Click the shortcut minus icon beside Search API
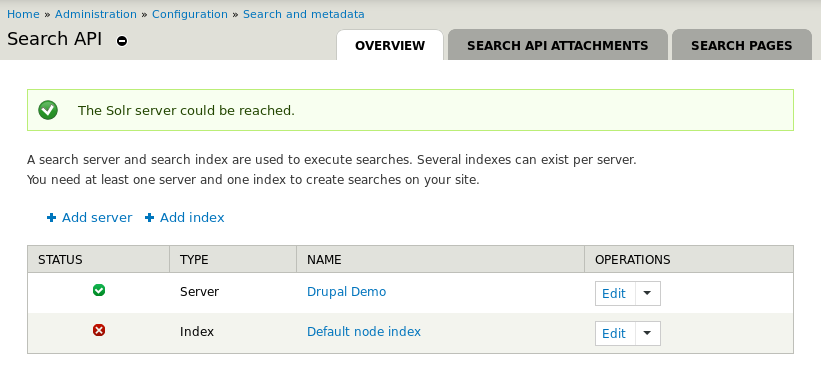Image resolution: width=821 pixels, height=370 pixels. [122, 41]
